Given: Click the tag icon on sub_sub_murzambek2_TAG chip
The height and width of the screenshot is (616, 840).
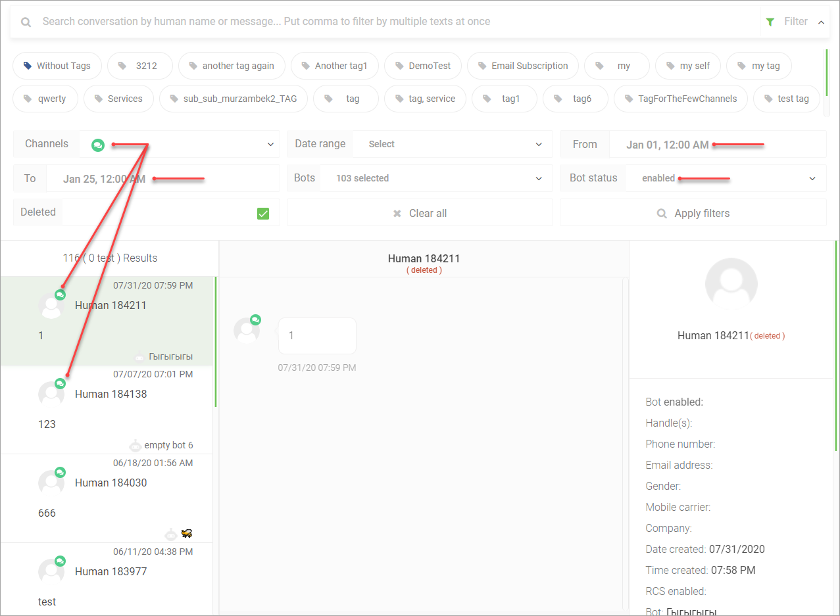Looking at the screenshot, I should (174, 99).
